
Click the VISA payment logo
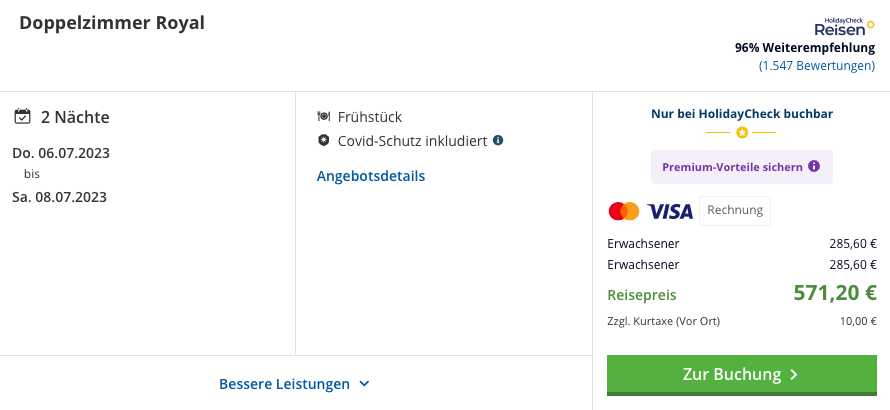pos(670,212)
